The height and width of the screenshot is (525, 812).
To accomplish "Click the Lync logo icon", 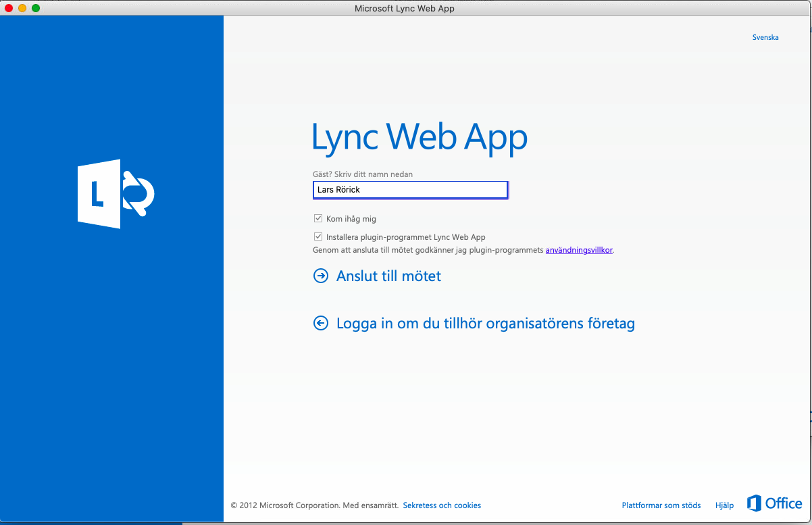I will (x=116, y=194).
